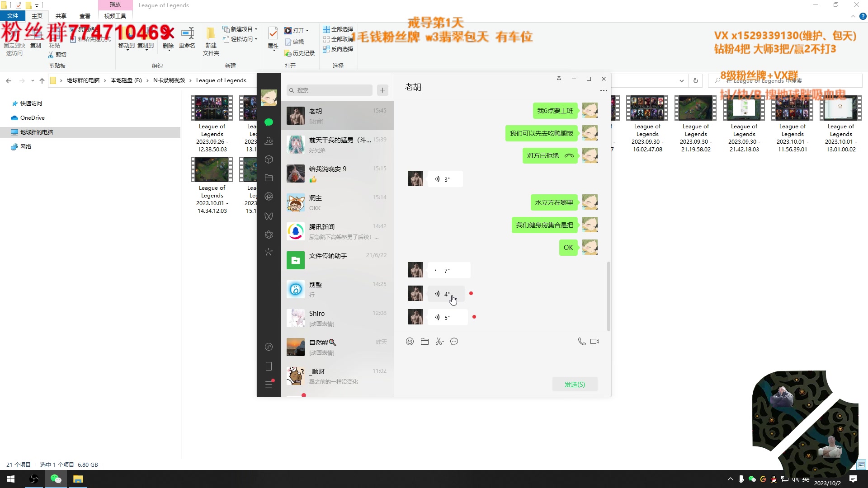Pin WeChat window on top
The height and width of the screenshot is (488, 868).
559,79
